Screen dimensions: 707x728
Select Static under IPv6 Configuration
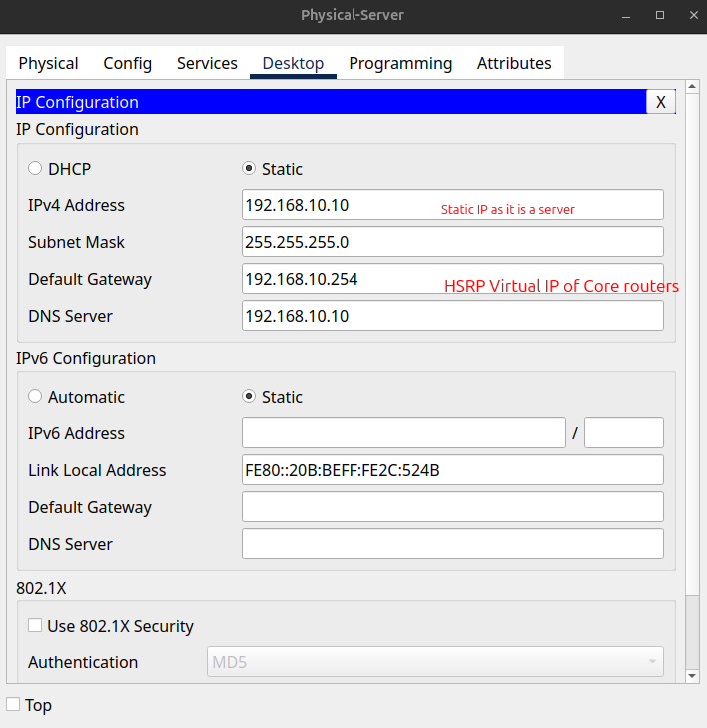click(x=249, y=397)
